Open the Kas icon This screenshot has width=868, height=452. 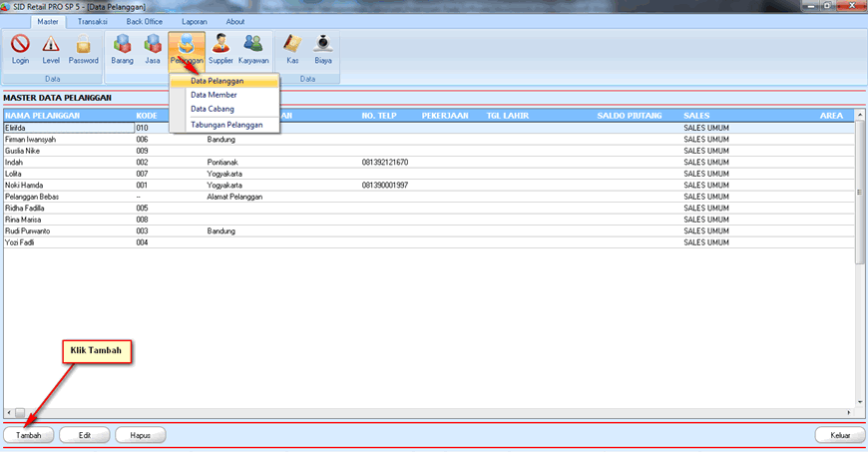pyautogui.click(x=292, y=48)
